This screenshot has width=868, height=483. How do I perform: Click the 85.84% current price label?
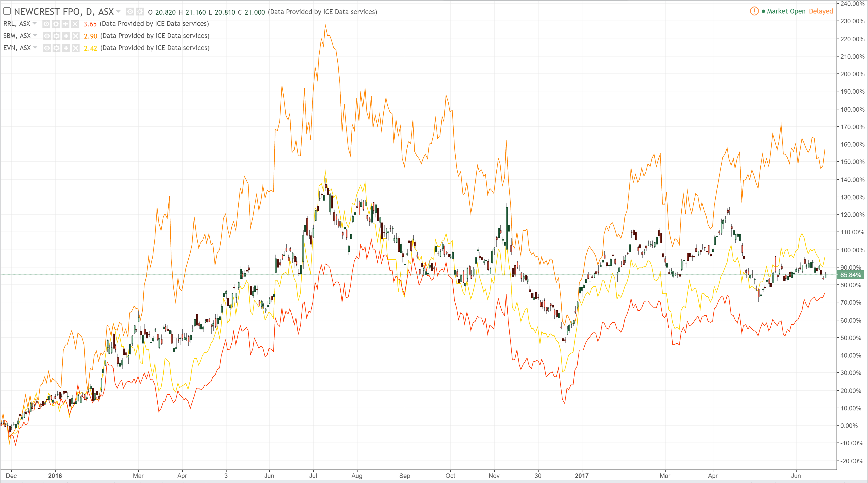tap(851, 275)
